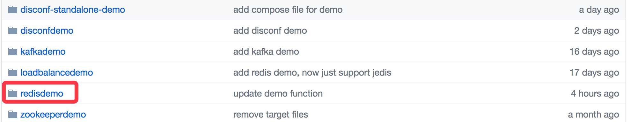
Task: Click the folder icon next to zookeeperdemo
Action: pos(13,114)
